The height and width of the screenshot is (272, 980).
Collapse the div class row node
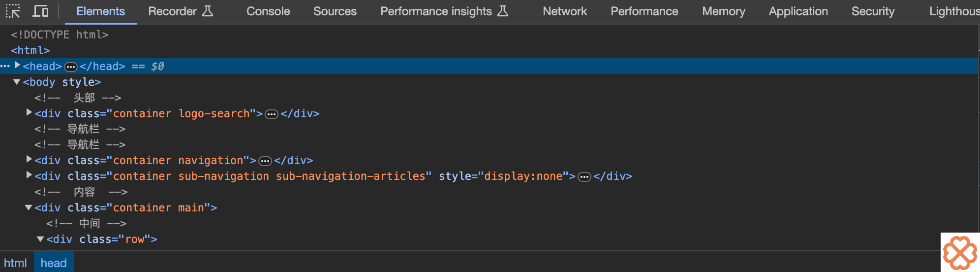tap(40, 239)
